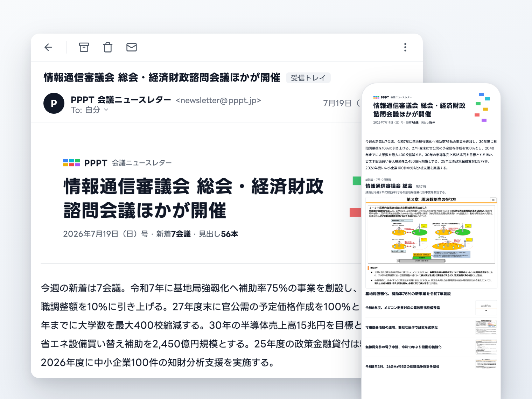The height and width of the screenshot is (399, 532).
Task: Open the 情報通信審議会 総会 第57回 section heading in the phone preview
Action: [395, 186]
